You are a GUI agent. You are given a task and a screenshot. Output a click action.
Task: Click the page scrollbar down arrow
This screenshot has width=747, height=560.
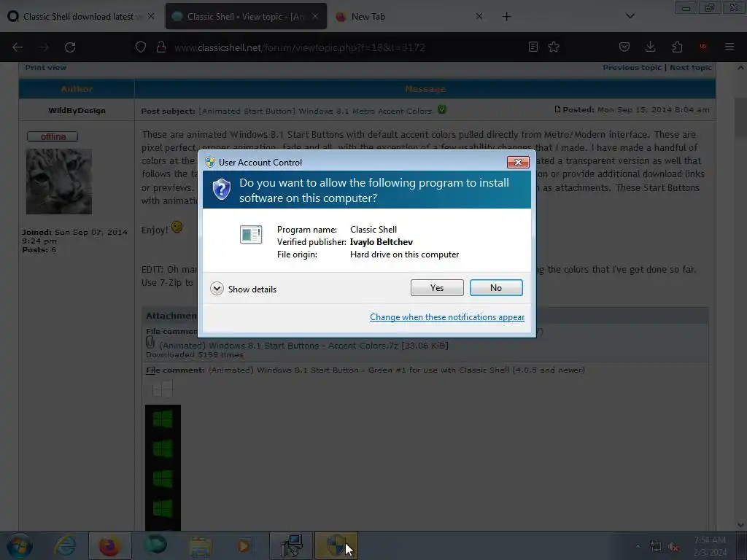(740, 525)
